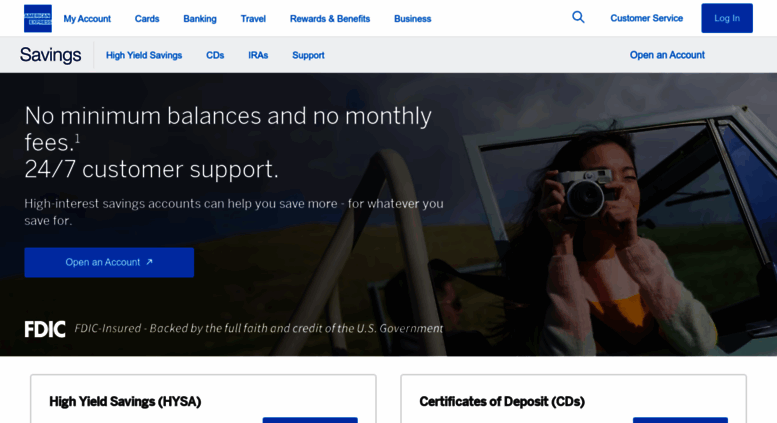Open Rewards & Benefits menu
Screen dimensions: 777x423
(x=330, y=19)
